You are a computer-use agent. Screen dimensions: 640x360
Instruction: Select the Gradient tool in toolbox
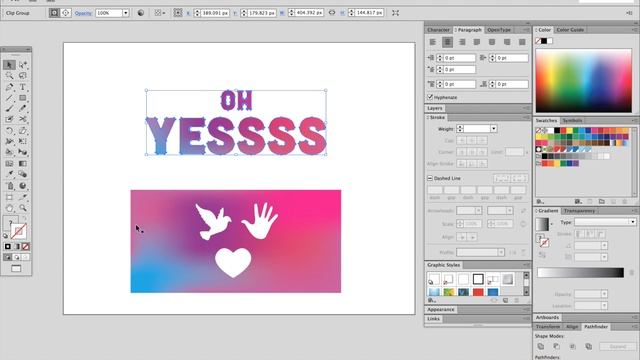[x=23, y=163]
